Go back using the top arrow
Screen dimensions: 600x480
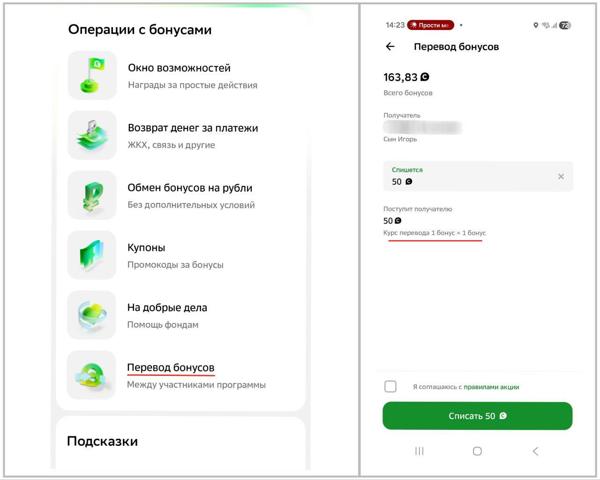[390, 47]
